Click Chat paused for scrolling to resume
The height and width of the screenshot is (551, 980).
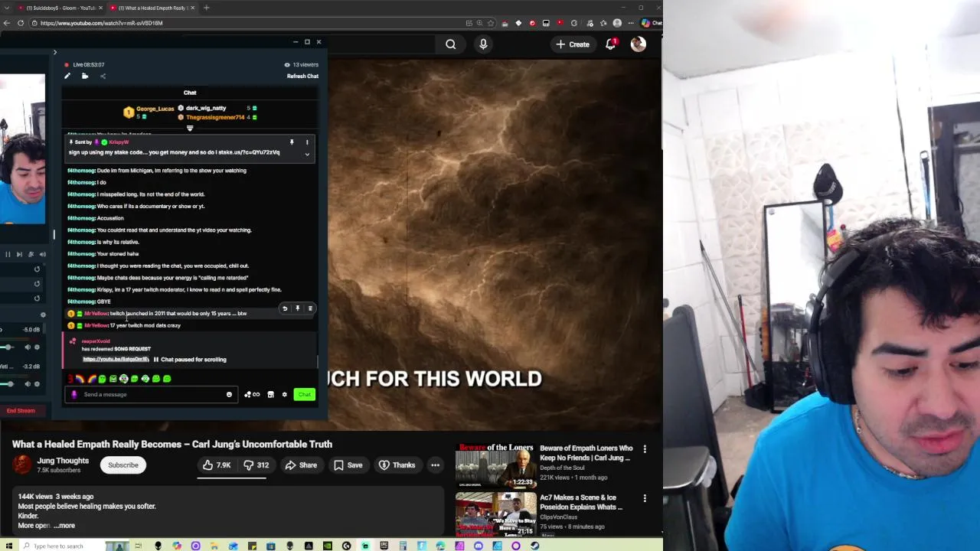tap(190, 359)
